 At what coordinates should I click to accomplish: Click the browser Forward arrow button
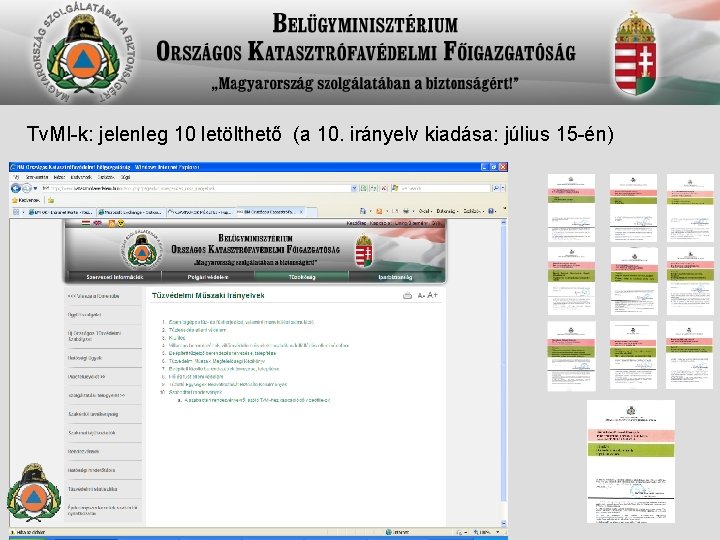coord(27,188)
